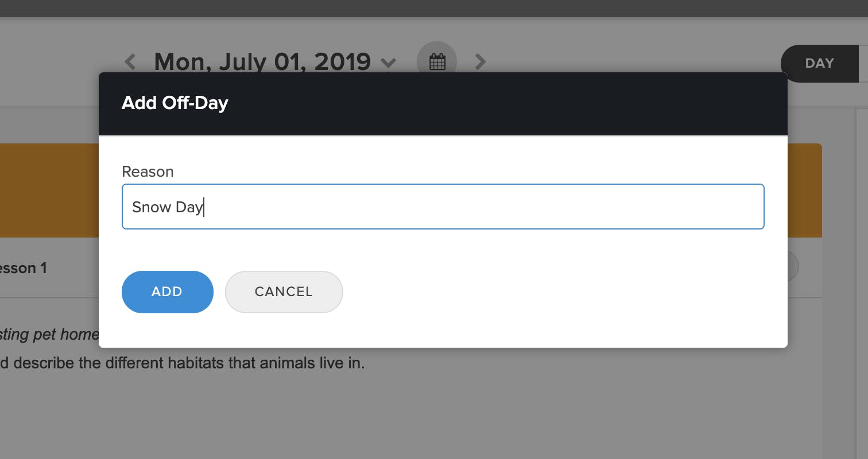The image size is (868, 459).
Task: Click the Reason field label
Action: tap(148, 172)
